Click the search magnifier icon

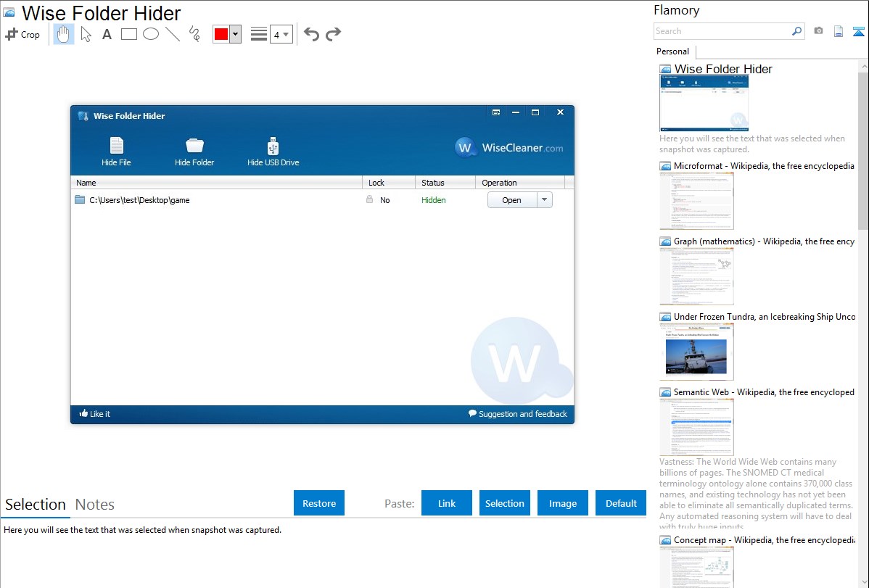797,31
